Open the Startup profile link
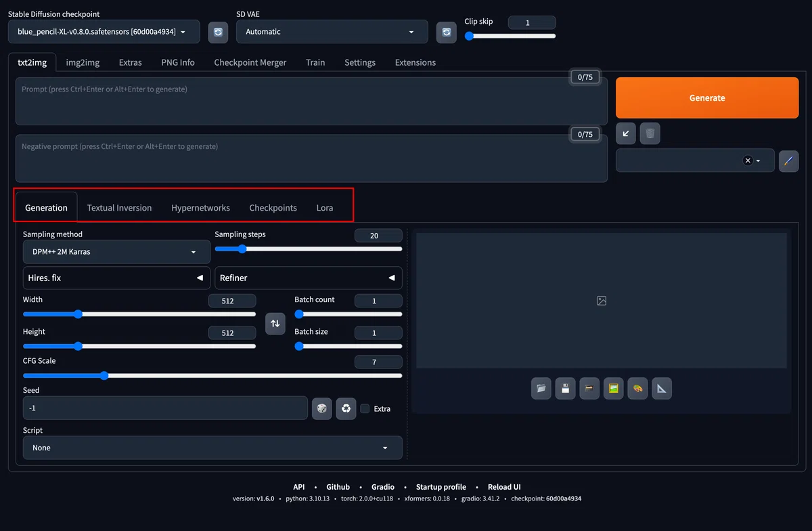This screenshot has height=531, width=812. click(441, 487)
